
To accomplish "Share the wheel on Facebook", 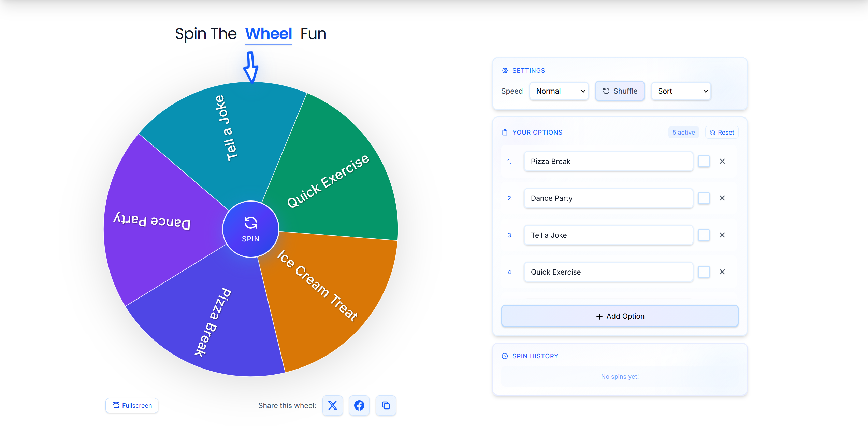I will pos(359,405).
